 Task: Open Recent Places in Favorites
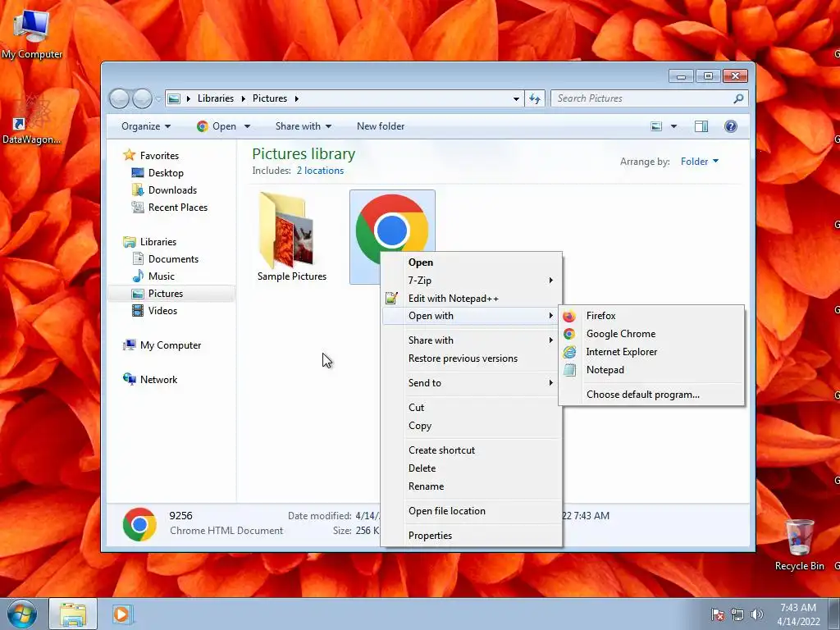pyautogui.click(x=177, y=208)
